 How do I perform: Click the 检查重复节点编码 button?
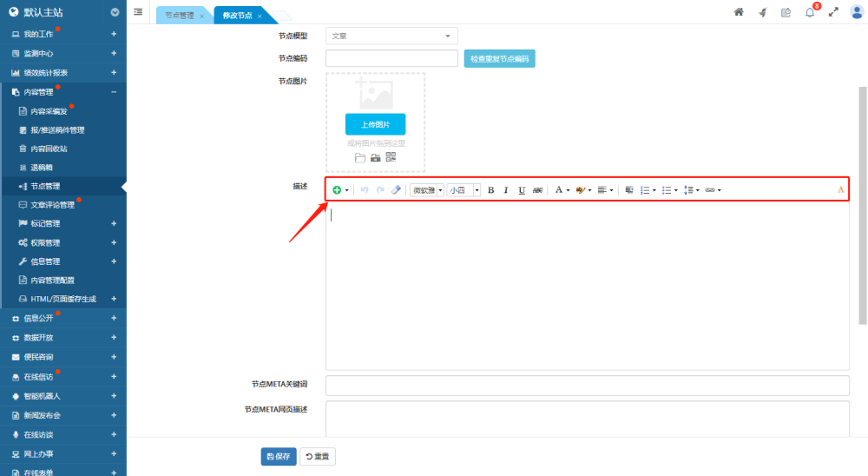(x=499, y=59)
